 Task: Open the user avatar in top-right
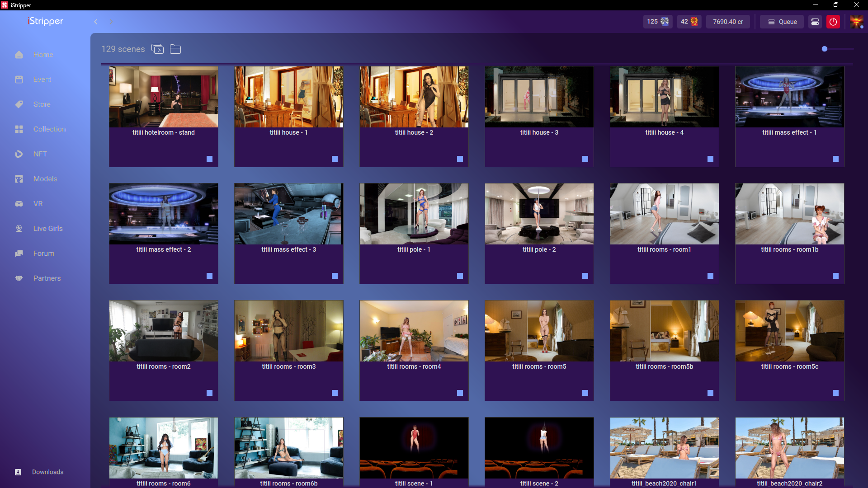[856, 22]
